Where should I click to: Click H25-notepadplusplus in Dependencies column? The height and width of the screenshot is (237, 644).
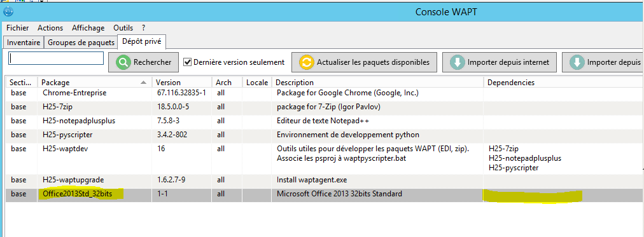[x=525, y=158]
